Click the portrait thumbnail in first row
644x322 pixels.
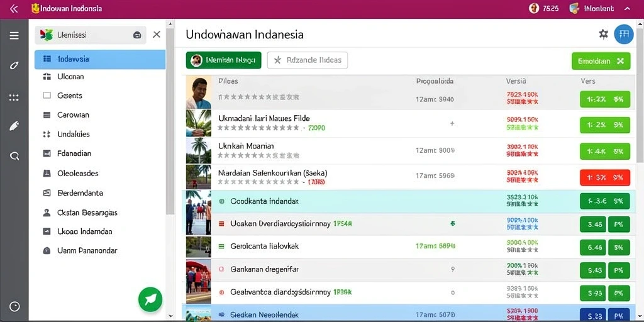[x=198, y=92]
